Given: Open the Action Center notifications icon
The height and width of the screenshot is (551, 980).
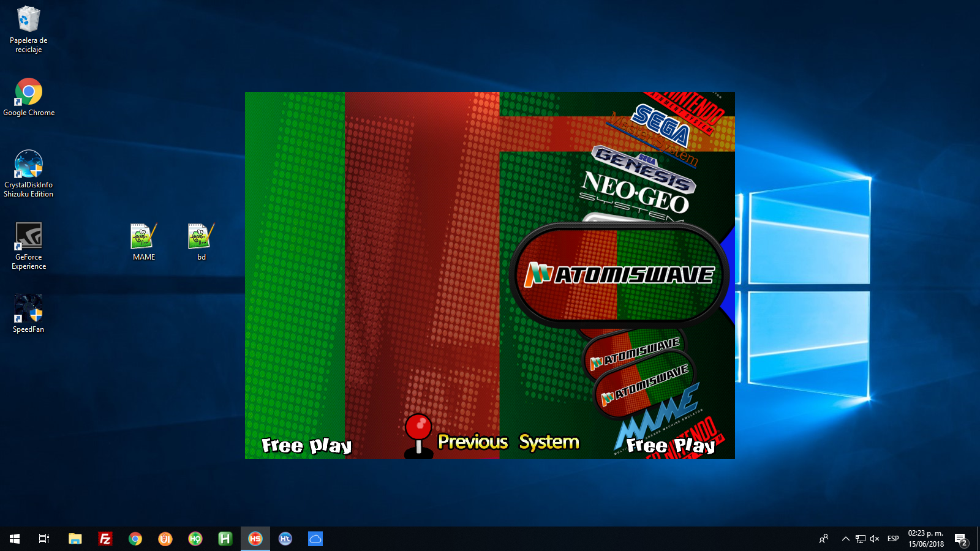Looking at the screenshot, I should click(x=960, y=539).
